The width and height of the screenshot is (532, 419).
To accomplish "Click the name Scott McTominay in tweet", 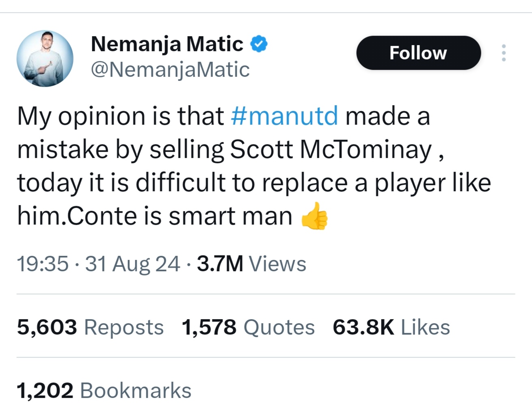I will coord(331,150).
